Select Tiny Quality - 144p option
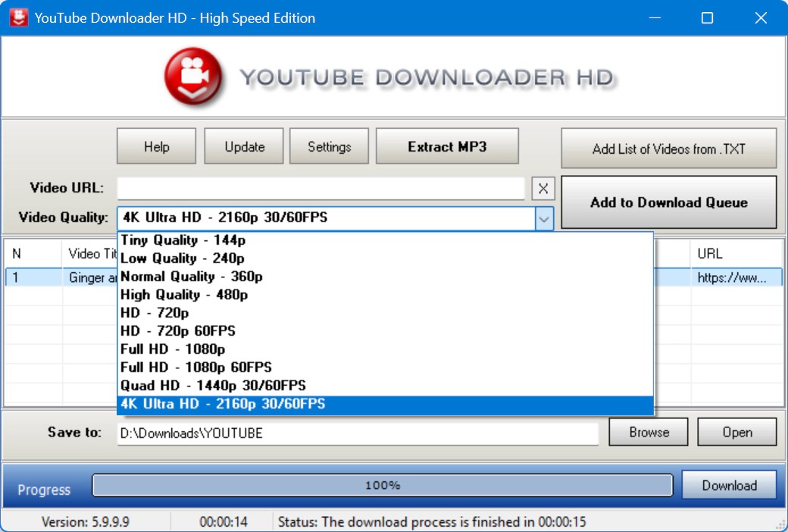 [183, 240]
